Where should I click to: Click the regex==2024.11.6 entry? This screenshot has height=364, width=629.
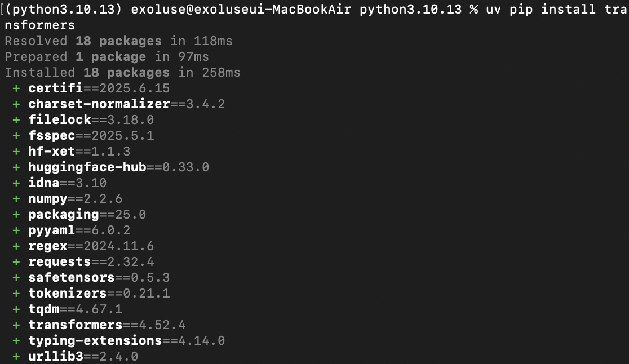(91, 246)
